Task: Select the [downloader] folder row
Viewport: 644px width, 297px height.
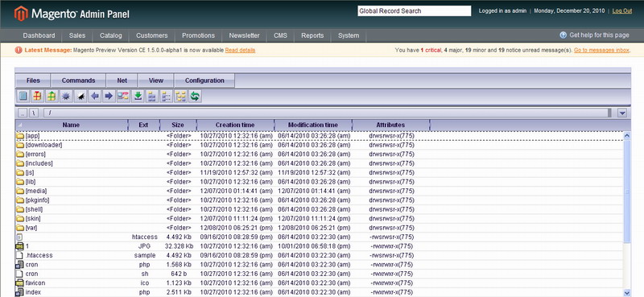Action: [x=319, y=145]
